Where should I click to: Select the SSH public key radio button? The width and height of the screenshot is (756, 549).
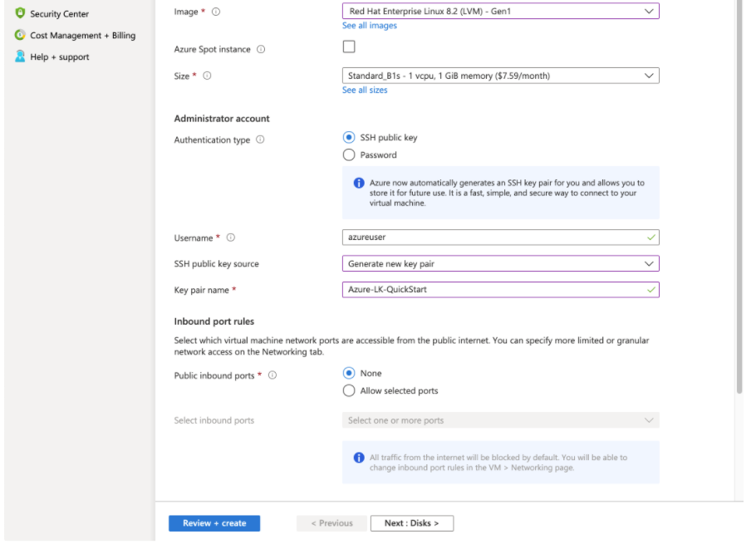point(349,137)
